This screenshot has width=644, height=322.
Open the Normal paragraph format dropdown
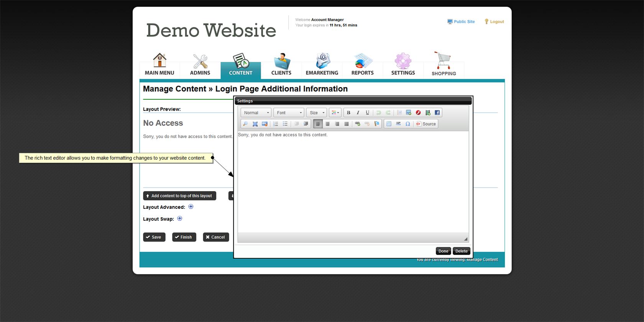[x=256, y=113]
